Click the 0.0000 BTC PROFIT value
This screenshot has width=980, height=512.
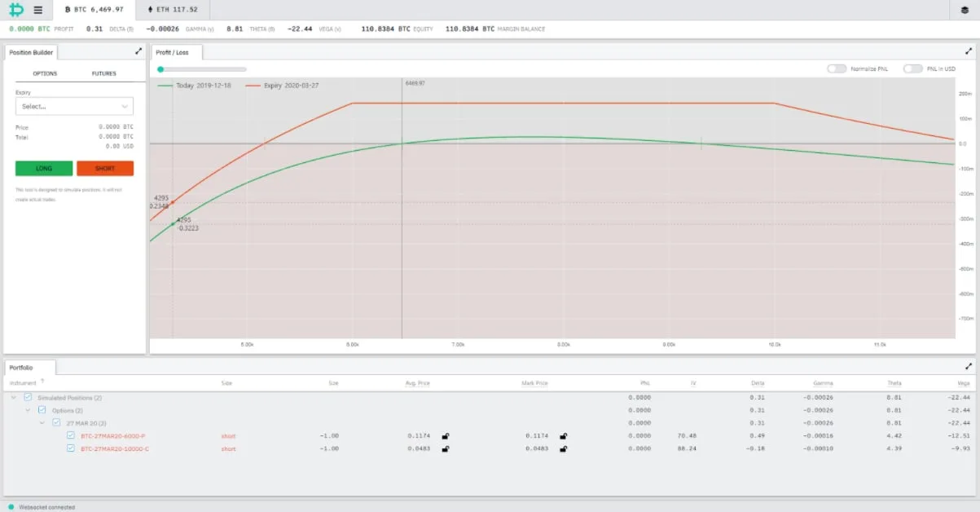pos(29,29)
